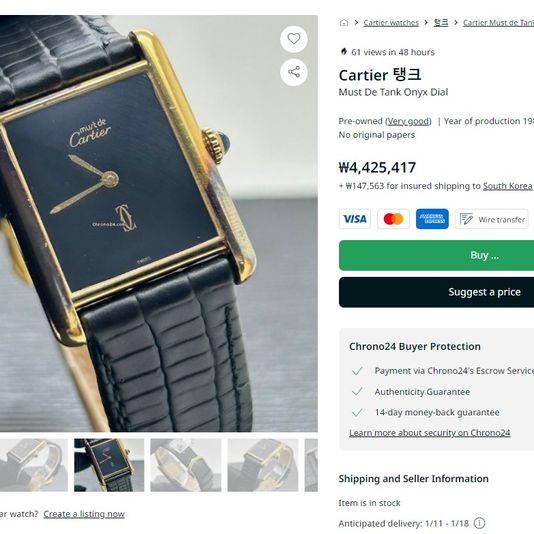
Task: Select the Mastercard payment icon
Action: (393, 219)
